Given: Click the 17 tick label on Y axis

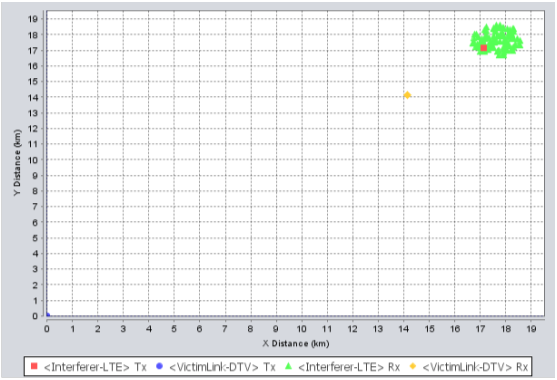Looking at the screenshot, I should (x=33, y=50).
